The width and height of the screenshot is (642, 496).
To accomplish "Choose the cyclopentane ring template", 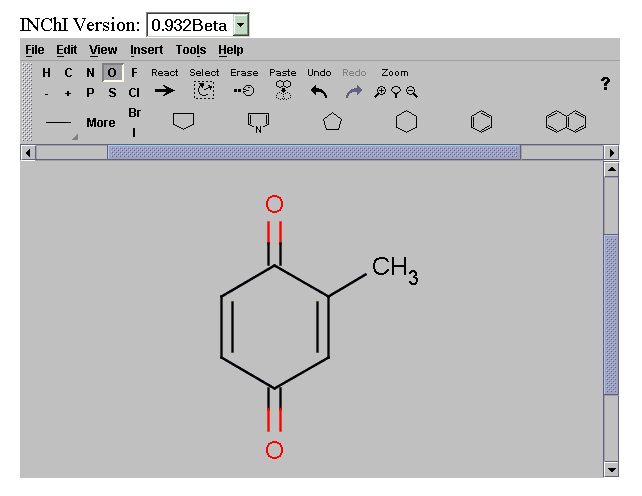I will [332, 122].
